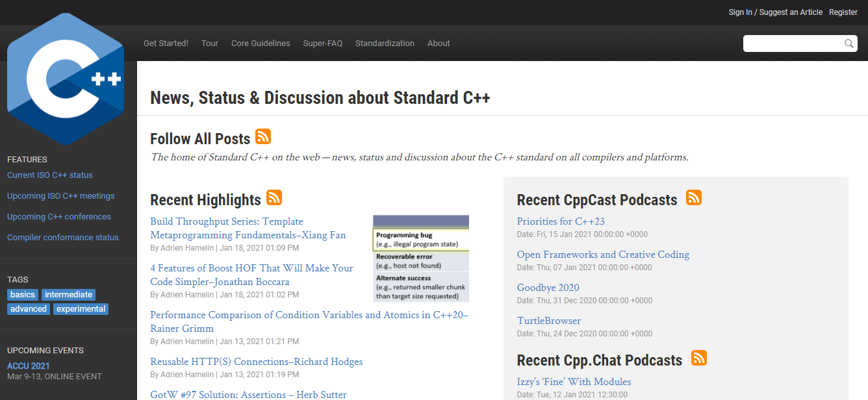Open the Priorities for C++23 podcast

pyautogui.click(x=561, y=221)
